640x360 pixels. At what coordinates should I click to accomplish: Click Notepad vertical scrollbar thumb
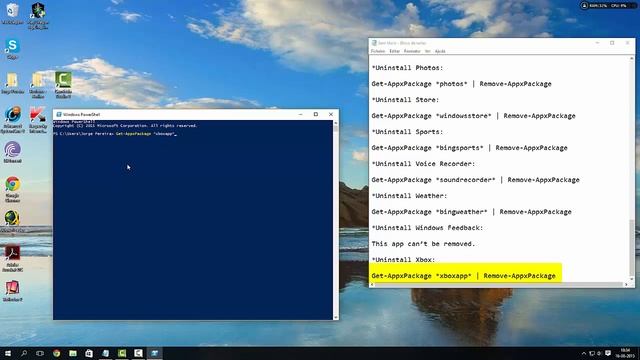click(632, 248)
